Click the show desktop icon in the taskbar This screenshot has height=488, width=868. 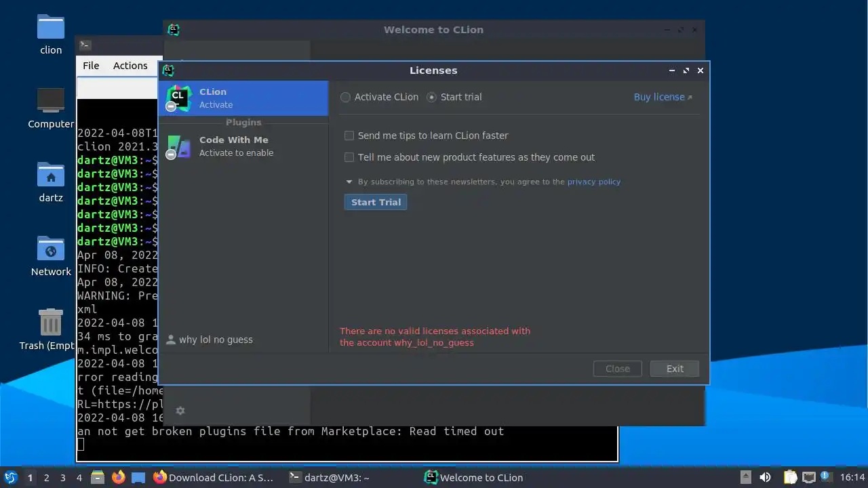[138, 477]
